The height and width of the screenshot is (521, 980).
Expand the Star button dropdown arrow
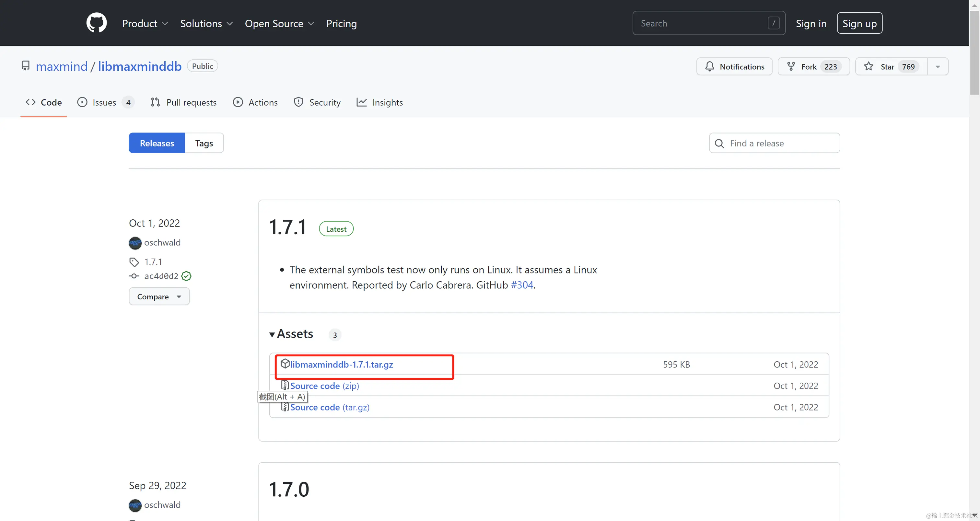click(x=938, y=66)
